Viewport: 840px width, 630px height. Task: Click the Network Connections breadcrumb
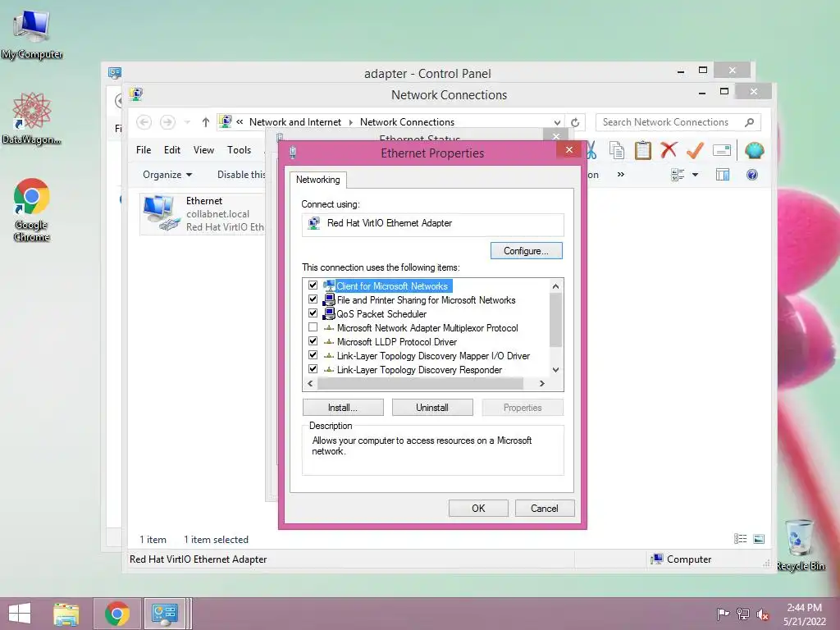(x=407, y=122)
